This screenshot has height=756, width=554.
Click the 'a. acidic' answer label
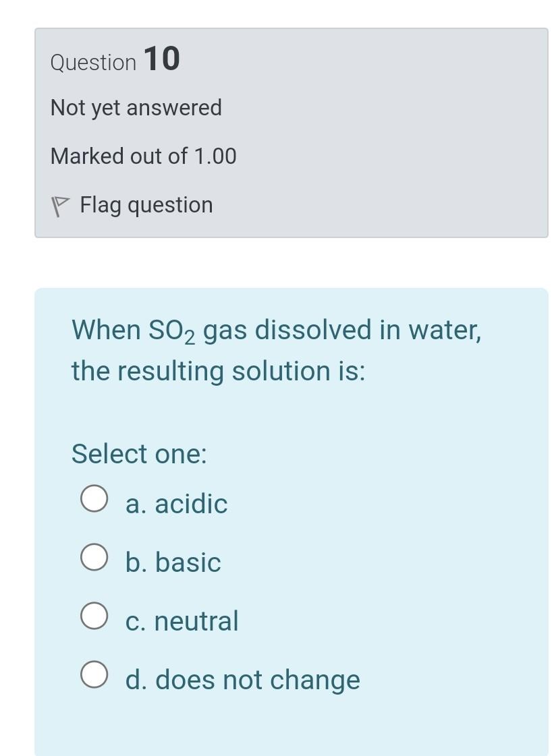(176, 504)
